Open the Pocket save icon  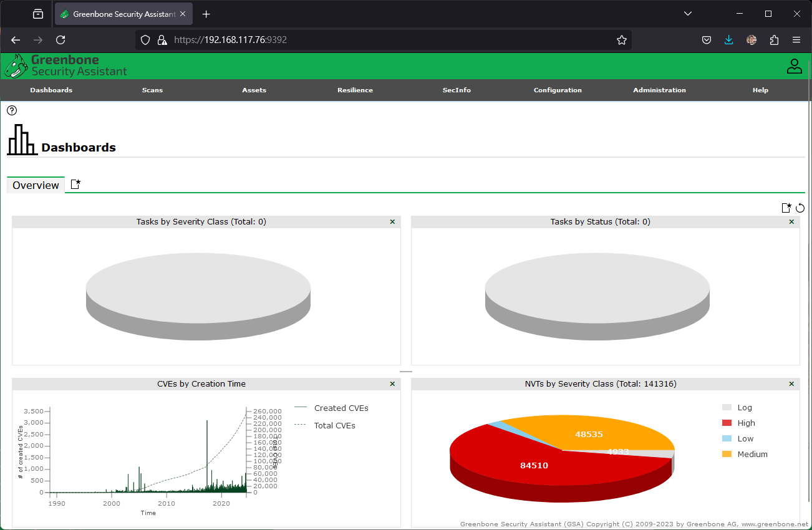pyautogui.click(x=707, y=40)
